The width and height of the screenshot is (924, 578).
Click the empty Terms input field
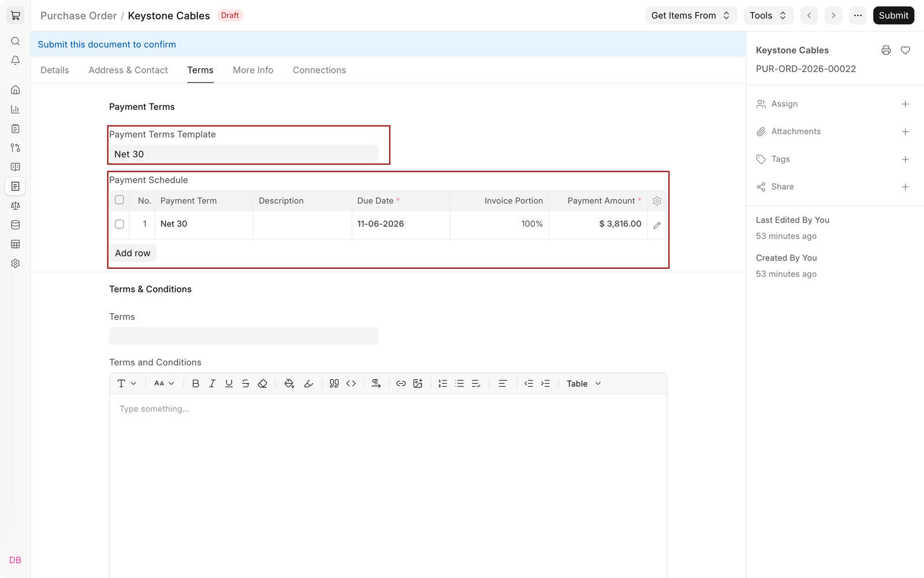click(244, 336)
